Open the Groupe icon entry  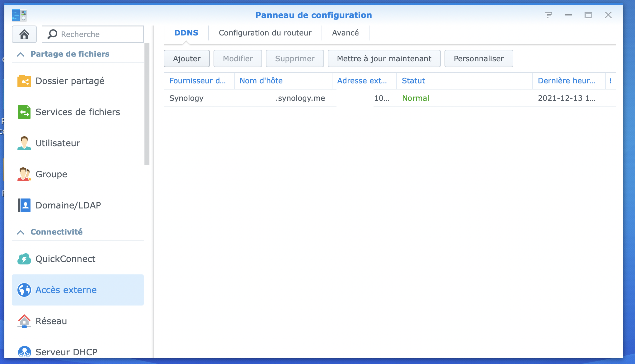[24, 174]
